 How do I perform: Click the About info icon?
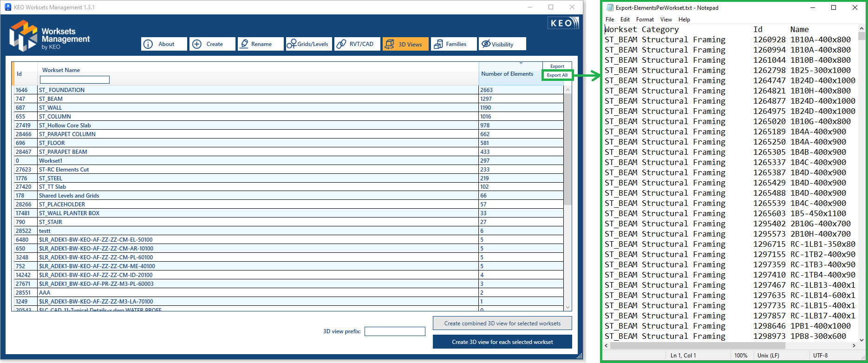(148, 44)
